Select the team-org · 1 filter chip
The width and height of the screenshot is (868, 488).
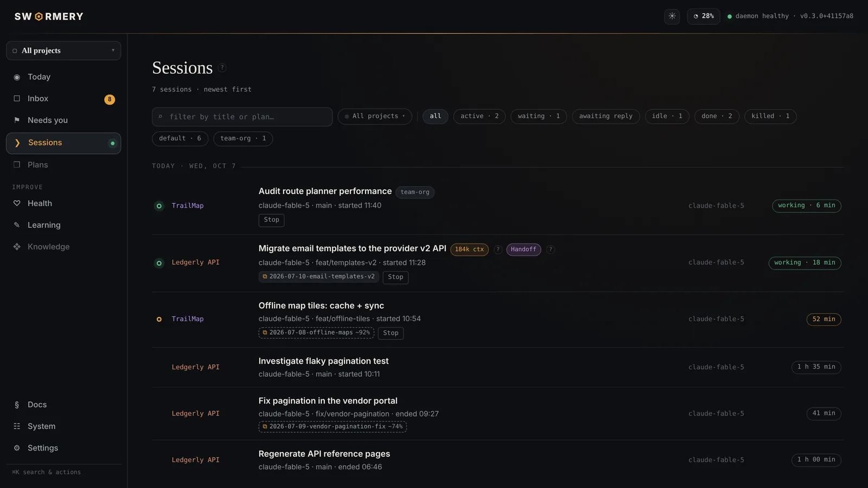coord(243,139)
